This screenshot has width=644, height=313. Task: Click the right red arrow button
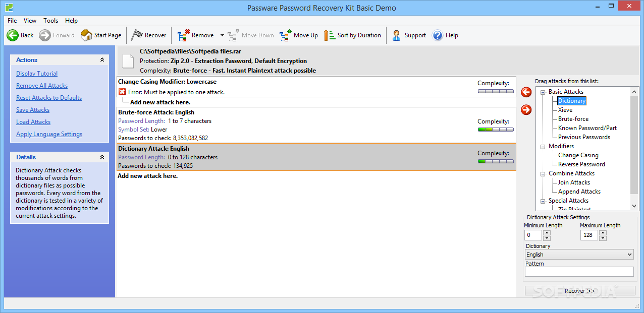click(526, 109)
